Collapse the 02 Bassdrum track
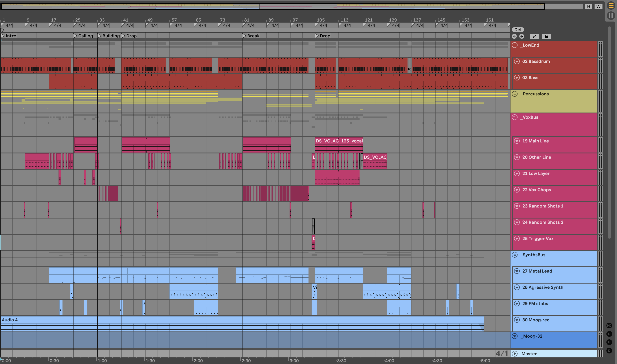This screenshot has width=617, height=364. (x=517, y=61)
